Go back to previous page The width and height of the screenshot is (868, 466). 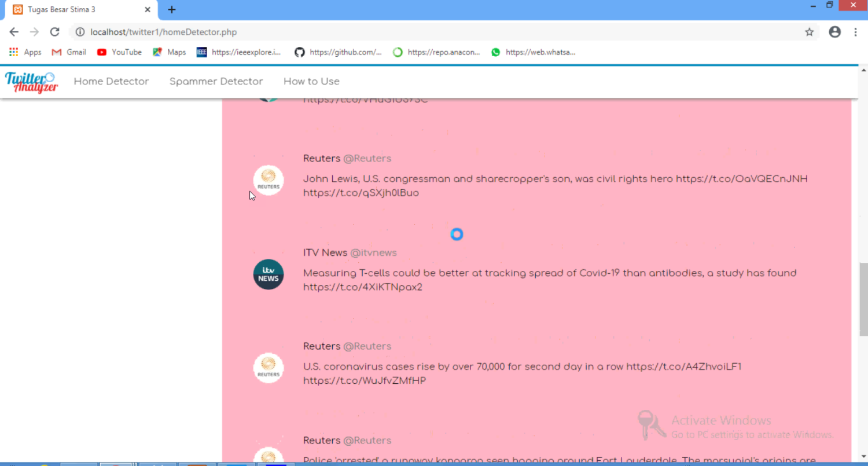pos(14,32)
